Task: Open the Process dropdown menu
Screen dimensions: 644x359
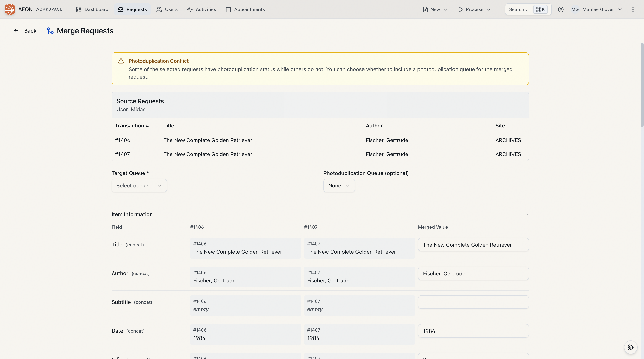Action: pyautogui.click(x=474, y=9)
